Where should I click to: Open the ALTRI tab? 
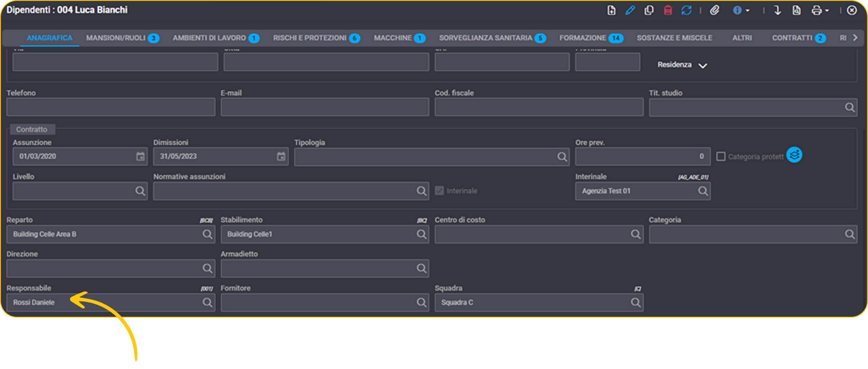pos(742,38)
